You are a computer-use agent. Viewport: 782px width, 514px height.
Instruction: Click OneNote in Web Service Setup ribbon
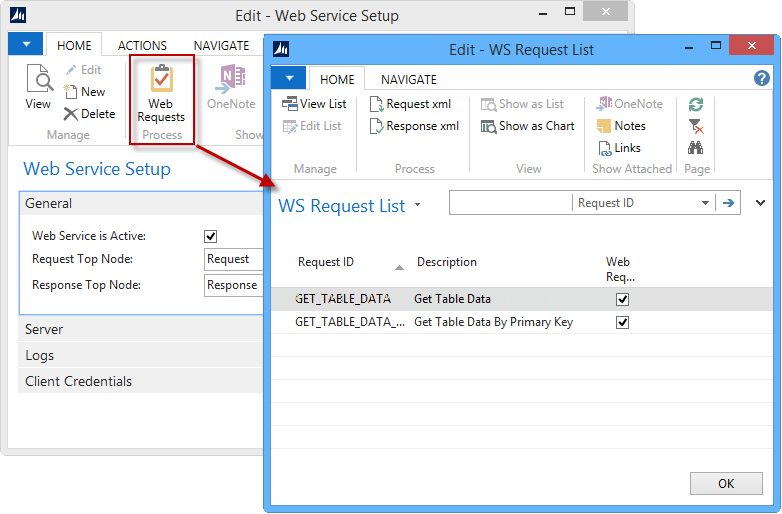(x=231, y=86)
